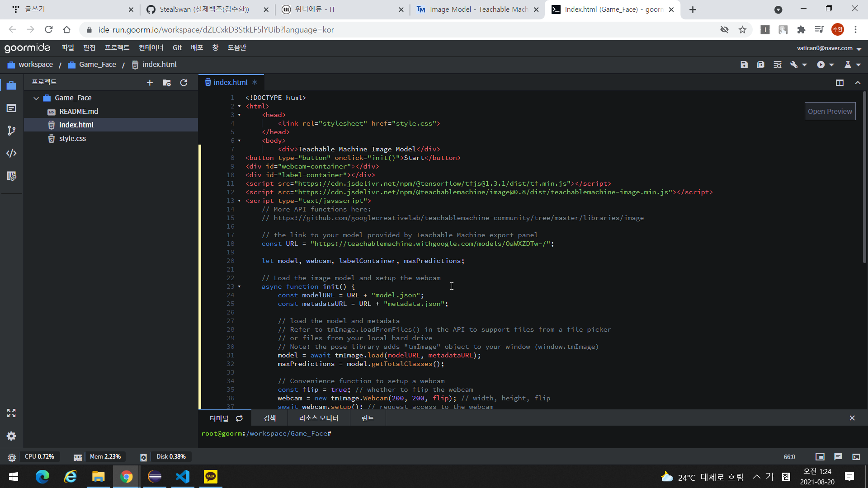Click the save all files icon

pyautogui.click(x=761, y=65)
